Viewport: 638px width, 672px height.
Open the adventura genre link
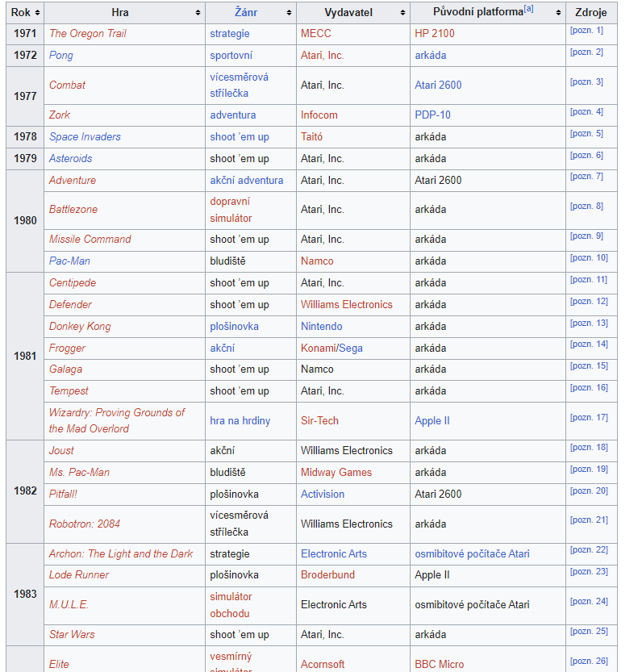[x=232, y=115]
